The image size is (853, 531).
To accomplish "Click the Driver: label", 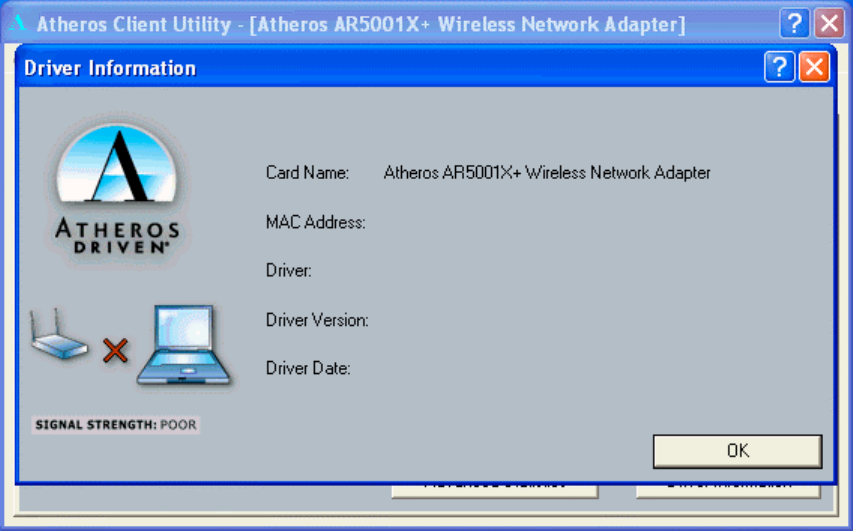I will click(x=289, y=270).
